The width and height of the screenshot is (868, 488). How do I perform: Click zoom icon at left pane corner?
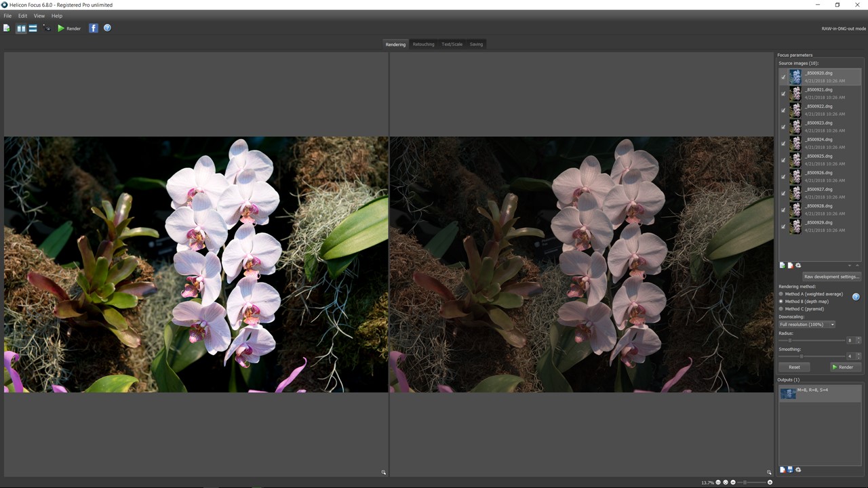pyautogui.click(x=383, y=472)
